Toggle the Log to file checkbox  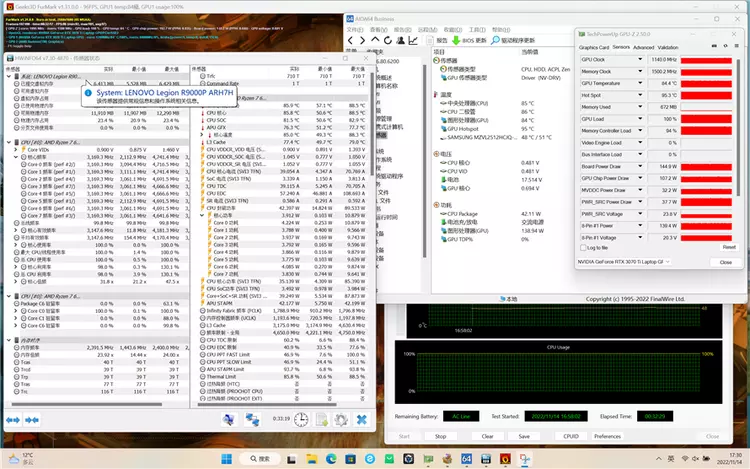[583, 248]
